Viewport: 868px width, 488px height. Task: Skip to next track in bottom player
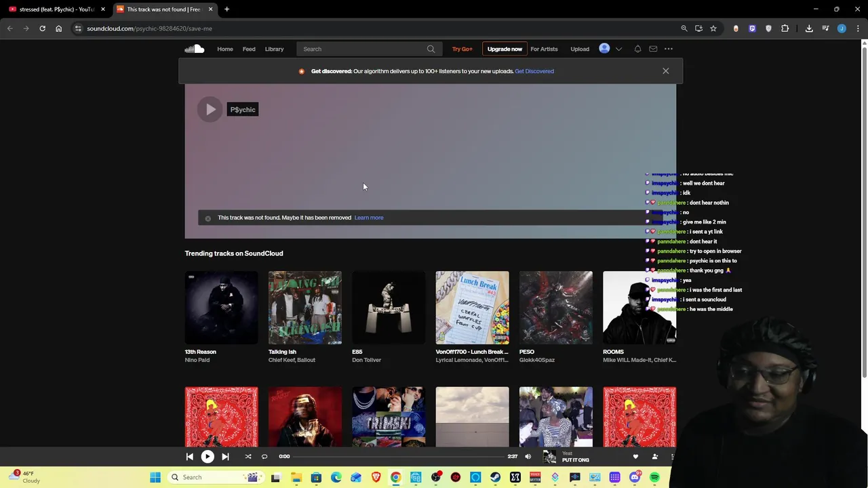click(225, 457)
